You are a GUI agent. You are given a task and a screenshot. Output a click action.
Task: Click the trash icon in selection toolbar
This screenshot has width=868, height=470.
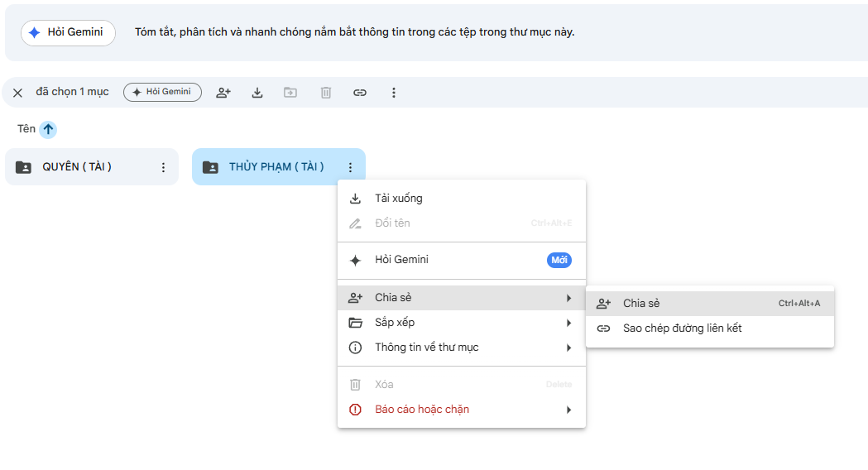tap(325, 93)
